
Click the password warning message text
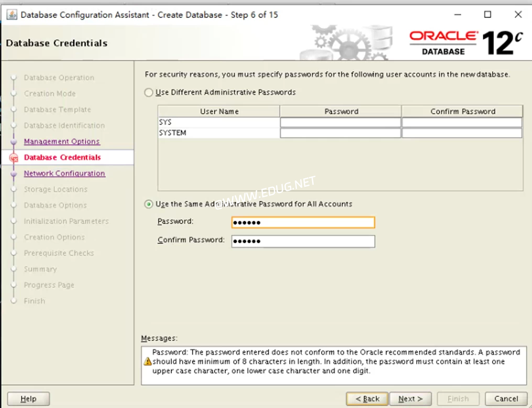[336, 361]
